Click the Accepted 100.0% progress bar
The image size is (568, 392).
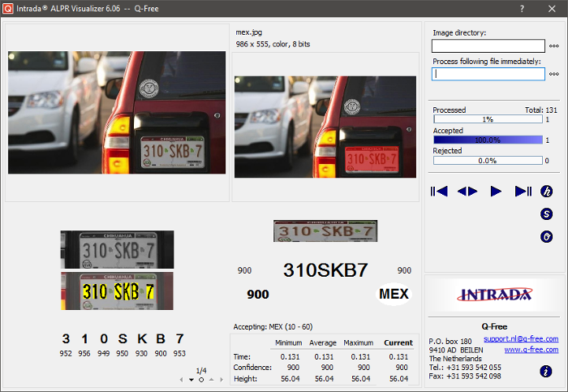tap(488, 140)
